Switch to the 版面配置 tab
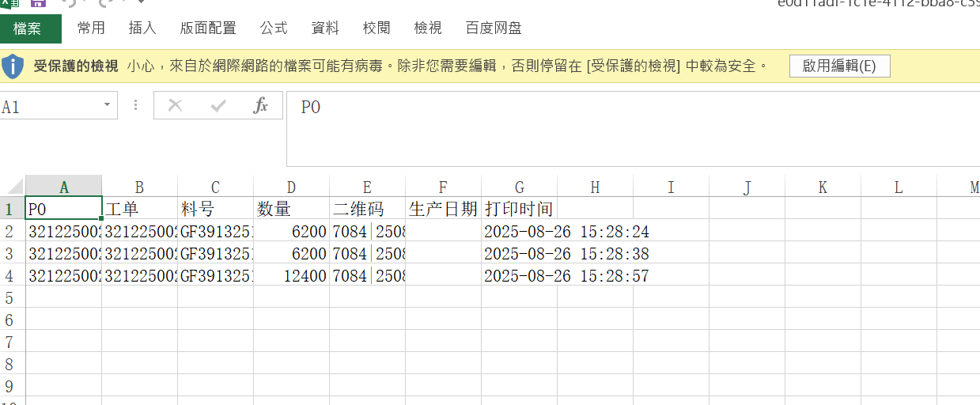Viewport: 980px width, 405px height. click(x=208, y=28)
